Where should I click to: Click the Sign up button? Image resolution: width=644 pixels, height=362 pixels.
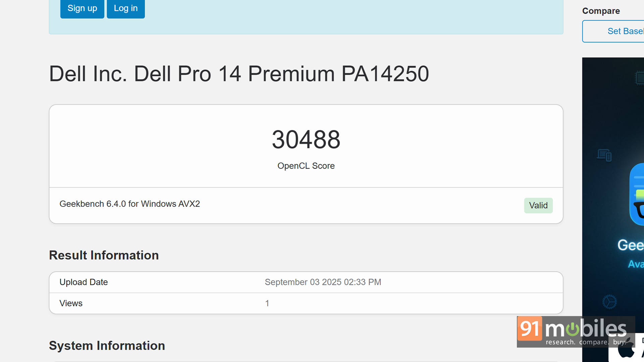[x=82, y=8]
